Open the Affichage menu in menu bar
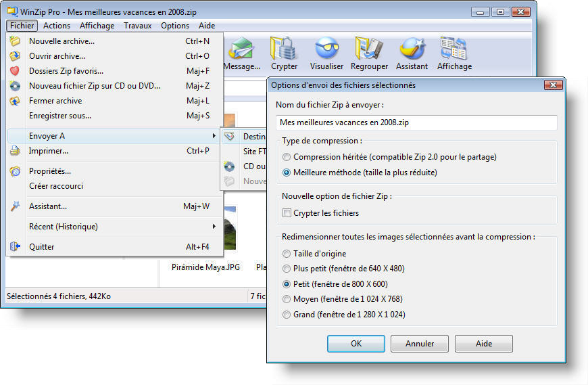The image size is (588, 385). [x=97, y=26]
